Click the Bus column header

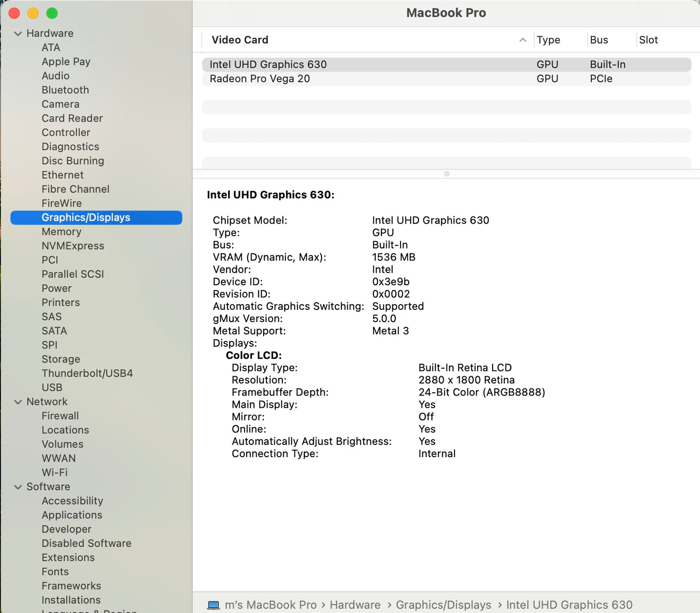tap(598, 40)
